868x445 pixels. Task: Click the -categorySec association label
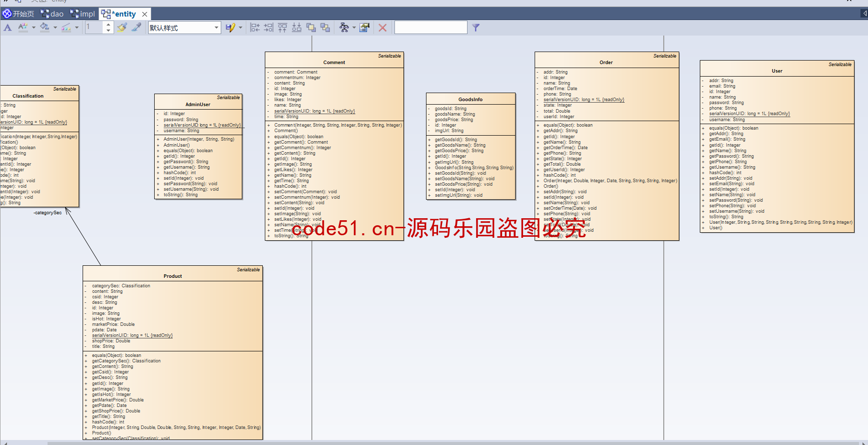48,213
